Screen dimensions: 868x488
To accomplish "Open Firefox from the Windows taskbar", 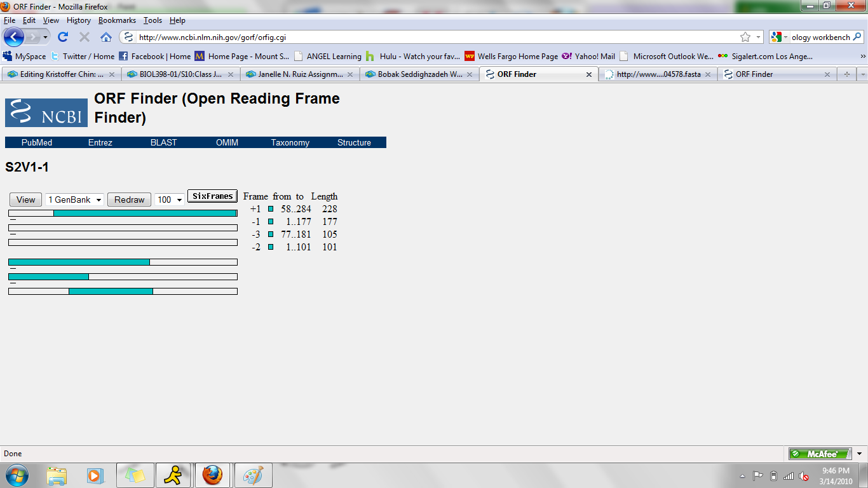I will pyautogui.click(x=212, y=475).
